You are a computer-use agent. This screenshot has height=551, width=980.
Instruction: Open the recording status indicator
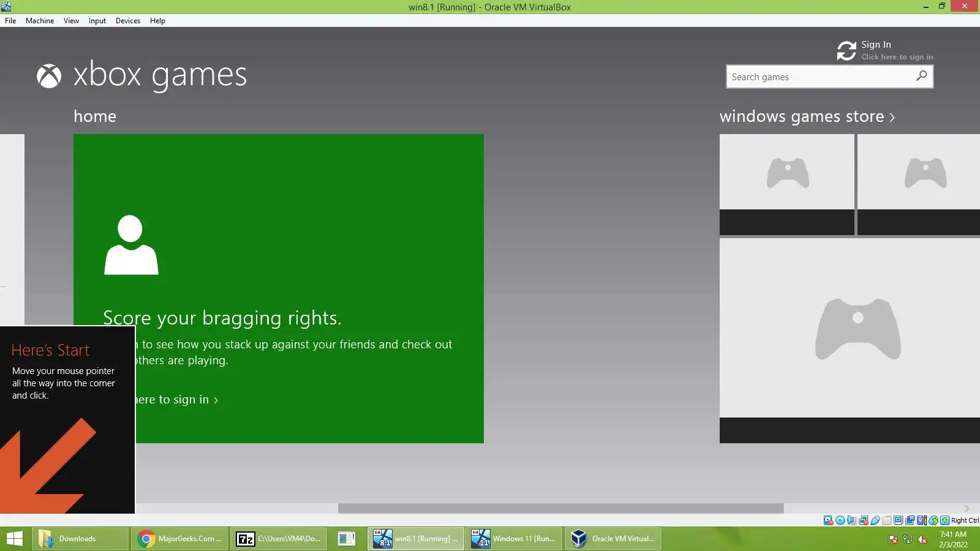click(910, 520)
